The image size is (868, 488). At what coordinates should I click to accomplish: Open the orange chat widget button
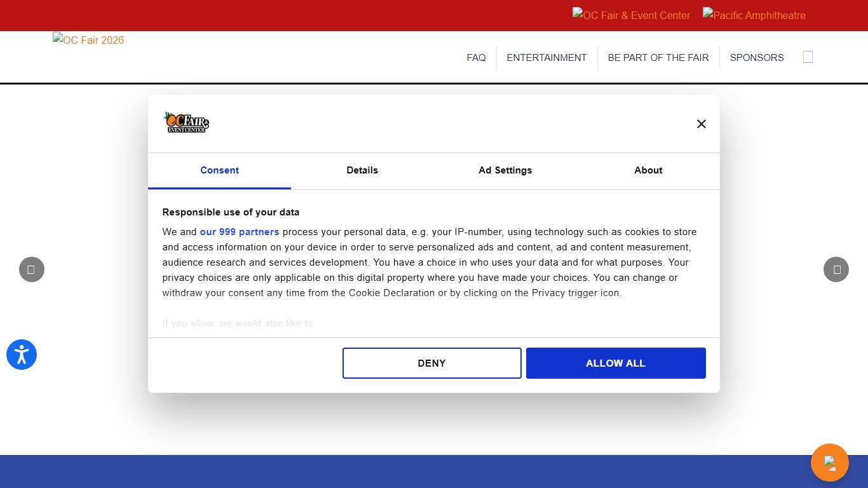coord(829,462)
